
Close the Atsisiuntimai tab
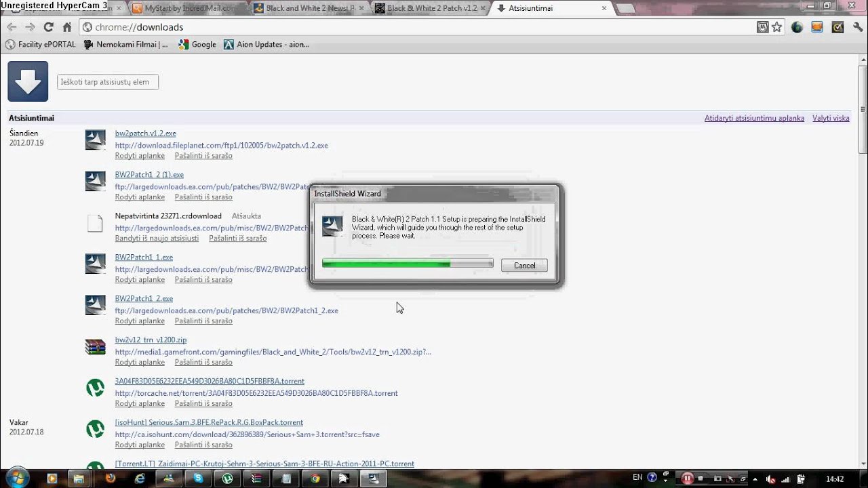pyautogui.click(x=604, y=8)
